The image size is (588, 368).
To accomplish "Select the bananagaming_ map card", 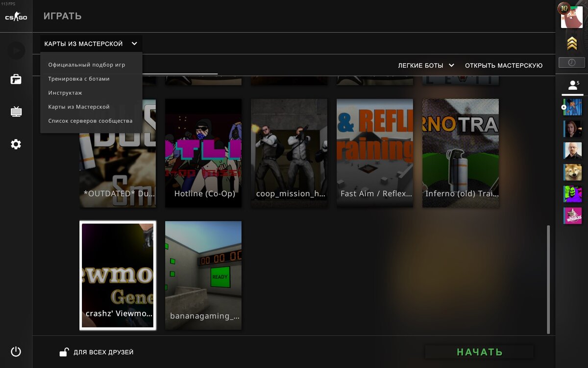I will pyautogui.click(x=203, y=275).
